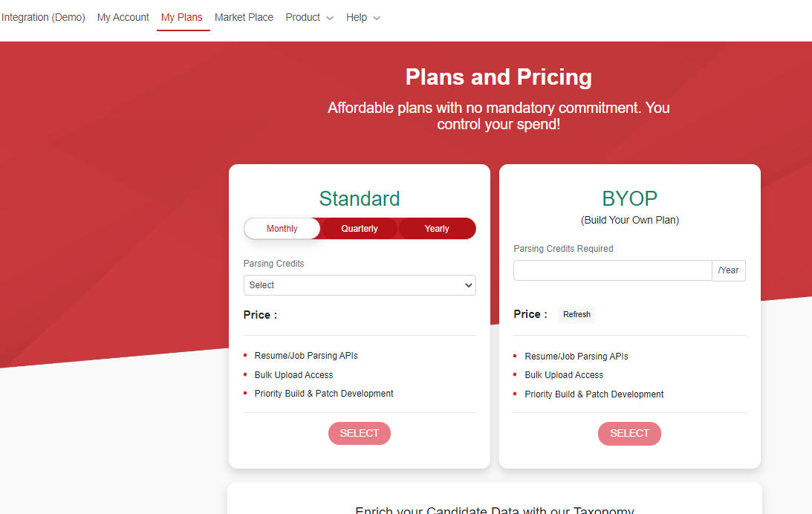Switch billing to Monthly
Image resolution: width=812 pixels, height=514 pixels.
click(282, 228)
